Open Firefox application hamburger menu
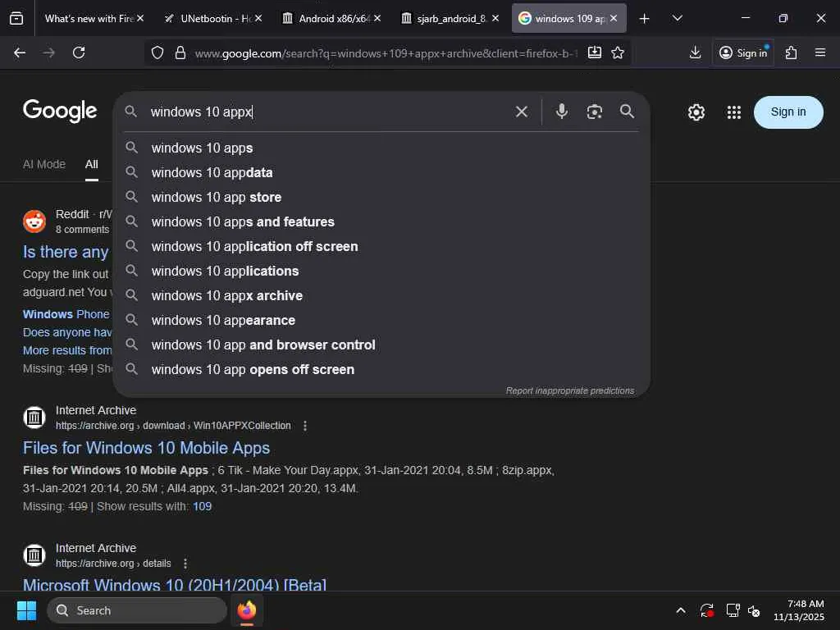Viewport: 840px width, 630px height. pyautogui.click(x=820, y=52)
